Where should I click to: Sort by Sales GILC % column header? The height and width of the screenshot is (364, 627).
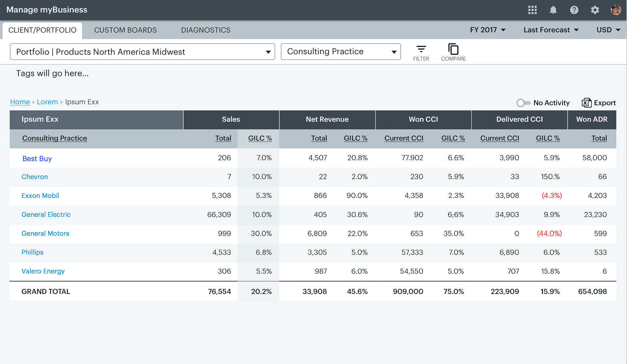pos(260,138)
